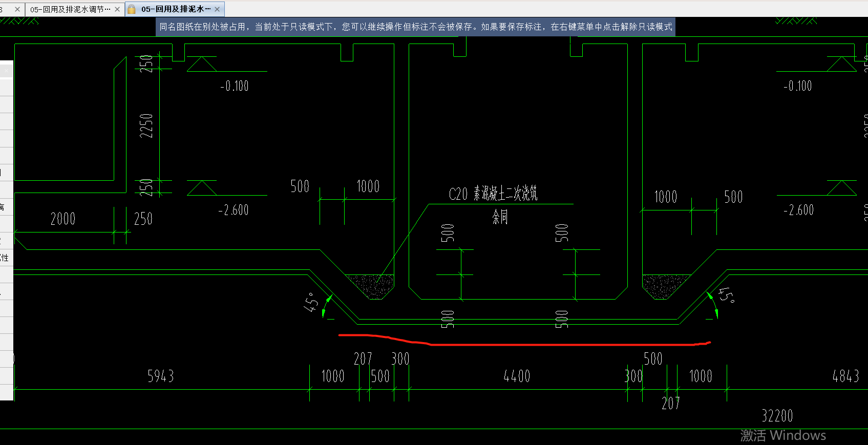The height and width of the screenshot is (445, 868).
Task: Select the 300 value next to the upper 207
Action: click(x=400, y=359)
